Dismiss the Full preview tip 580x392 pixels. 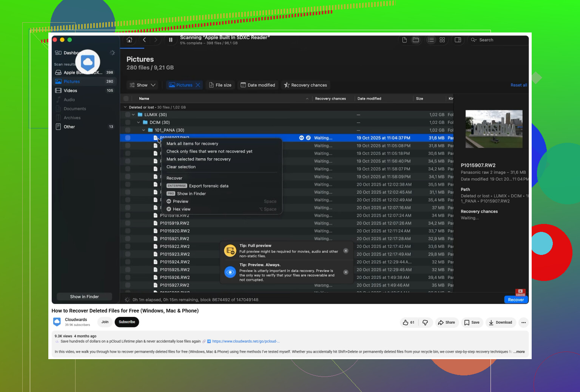(x=346, y=251)
